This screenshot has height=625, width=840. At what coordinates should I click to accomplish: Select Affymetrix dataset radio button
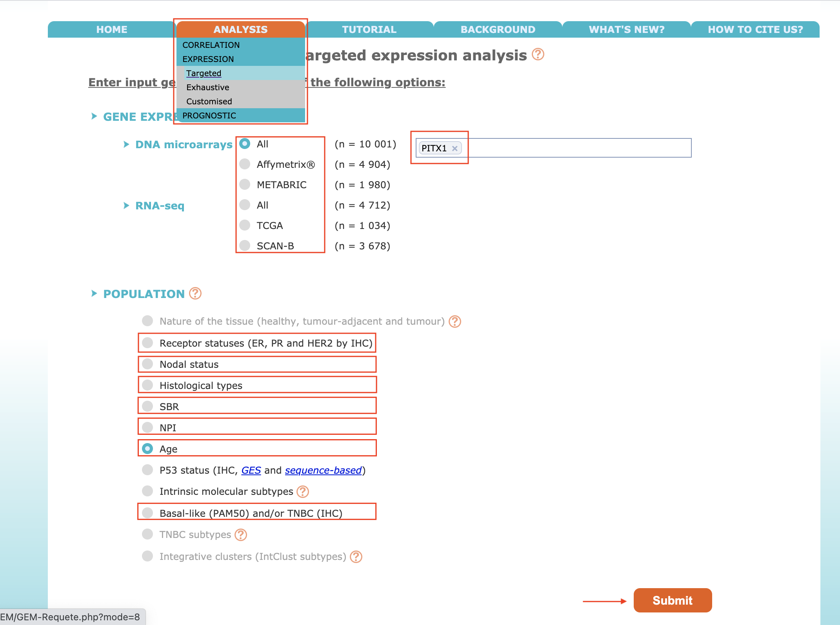[x=245, y=164]
